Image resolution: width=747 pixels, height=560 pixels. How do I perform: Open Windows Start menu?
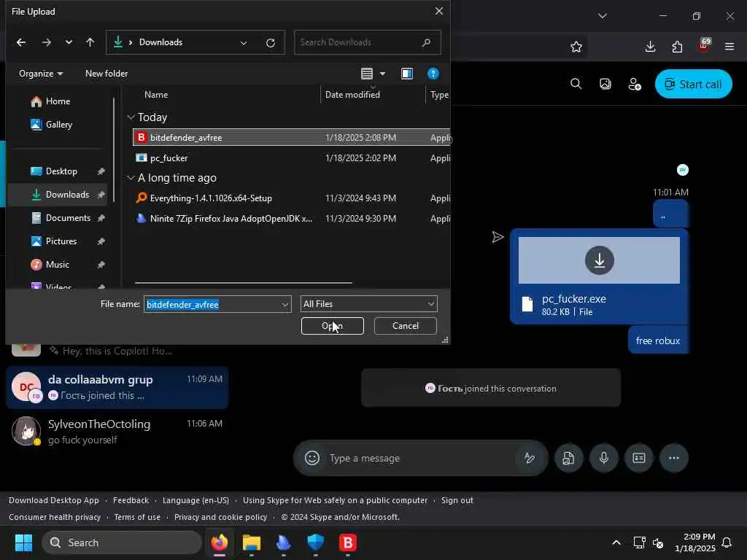point(23,542)
